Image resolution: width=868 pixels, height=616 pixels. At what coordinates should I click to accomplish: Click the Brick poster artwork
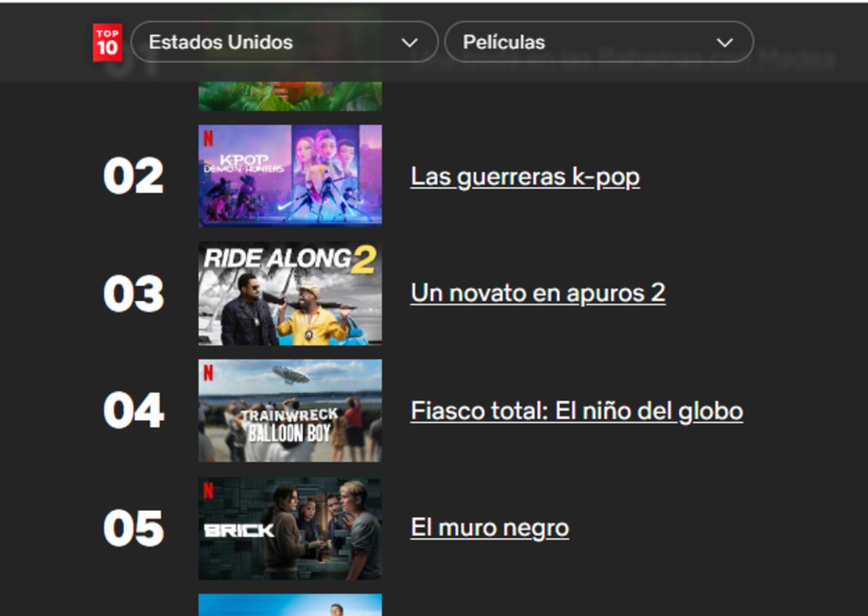pyautogui.click(x=290, y=527)
